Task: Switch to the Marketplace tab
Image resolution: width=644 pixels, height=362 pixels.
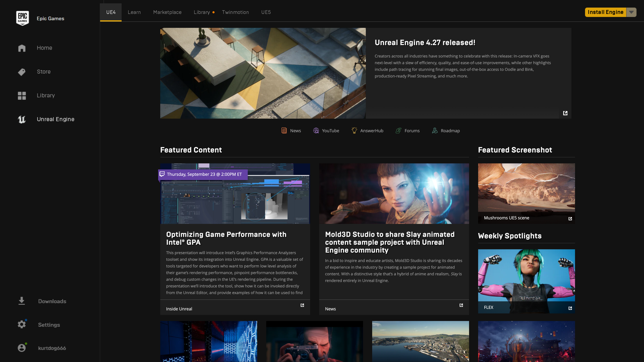Action: click(x=167, y=12)
